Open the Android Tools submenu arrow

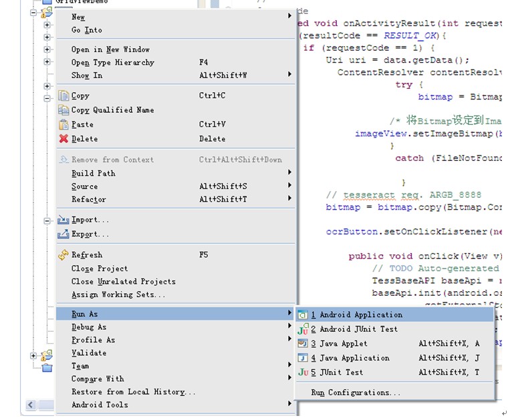click(x=289, y=403)
